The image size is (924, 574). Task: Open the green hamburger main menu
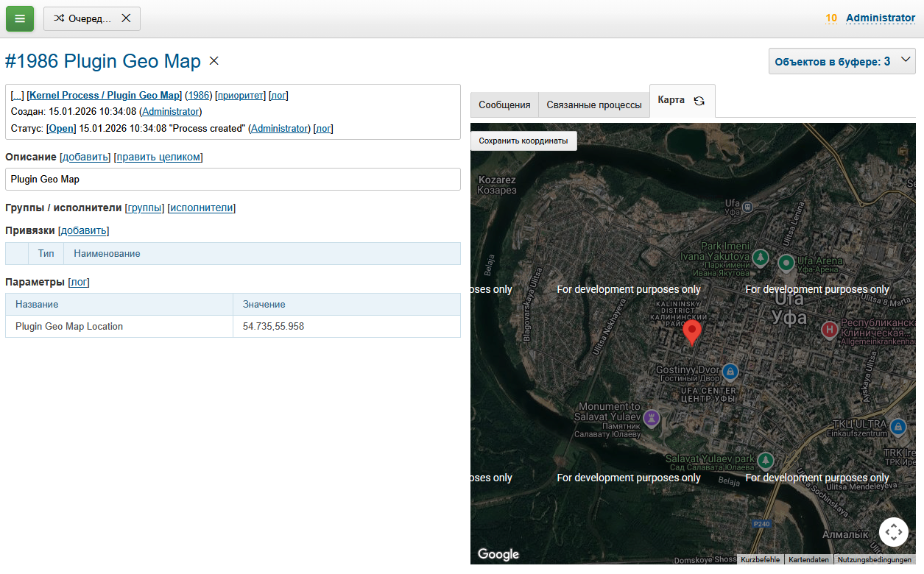coord(20,18)
